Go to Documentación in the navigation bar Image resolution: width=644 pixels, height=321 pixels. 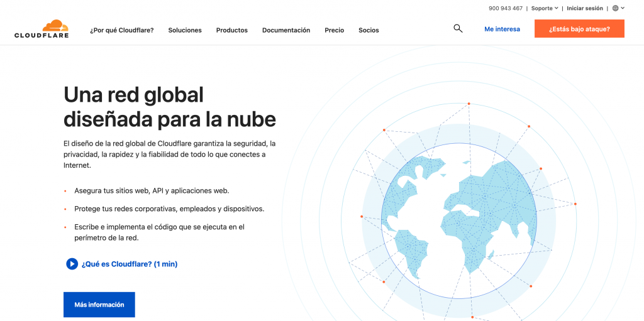(286, 30)
